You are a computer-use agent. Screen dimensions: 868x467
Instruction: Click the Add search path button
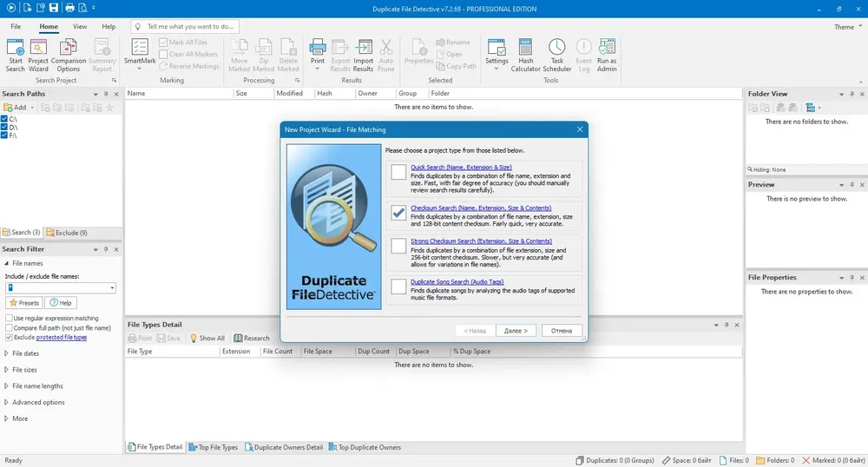pos(16,108)
